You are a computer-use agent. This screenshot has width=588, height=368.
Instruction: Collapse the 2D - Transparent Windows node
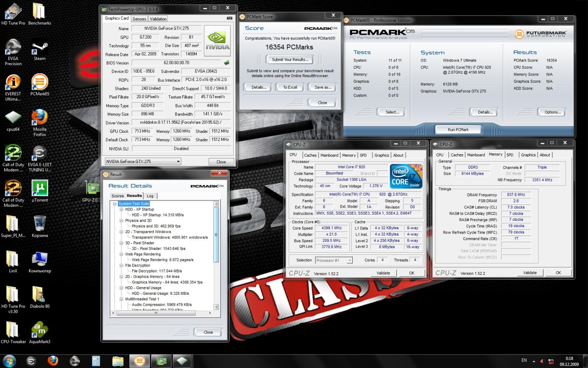[121, 231]
